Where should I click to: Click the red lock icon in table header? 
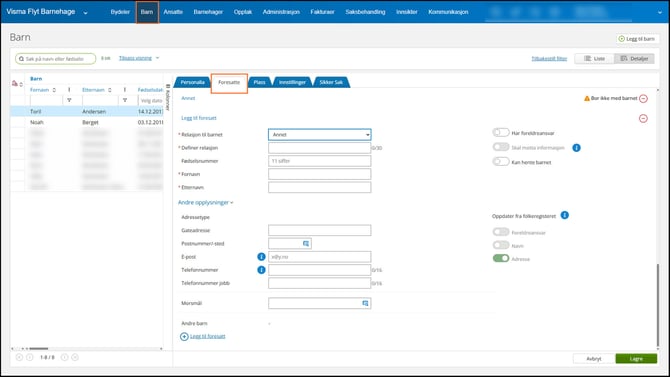(x=15, y=83)
